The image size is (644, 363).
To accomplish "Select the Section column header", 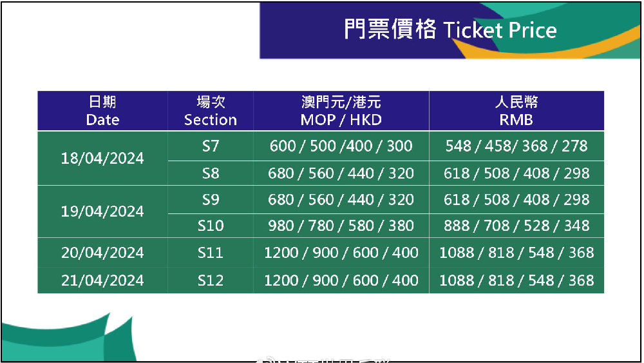I will click(x=211, y=111).
